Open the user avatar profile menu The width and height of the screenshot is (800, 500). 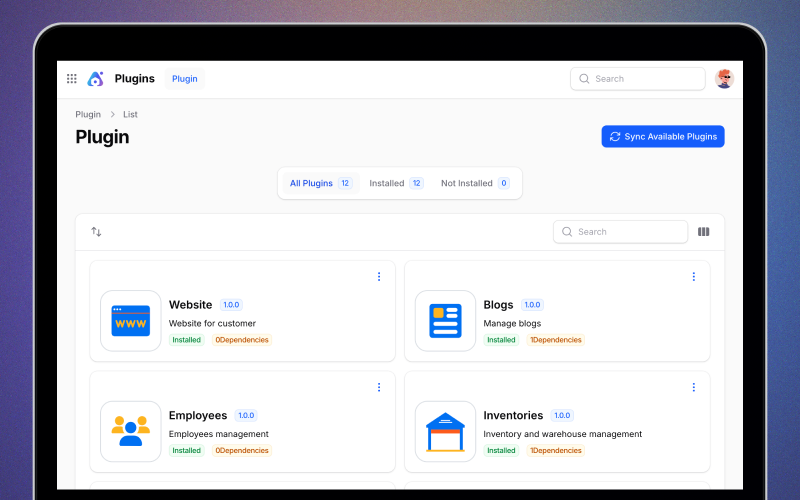pyautogui.click(x=724, y=79)
